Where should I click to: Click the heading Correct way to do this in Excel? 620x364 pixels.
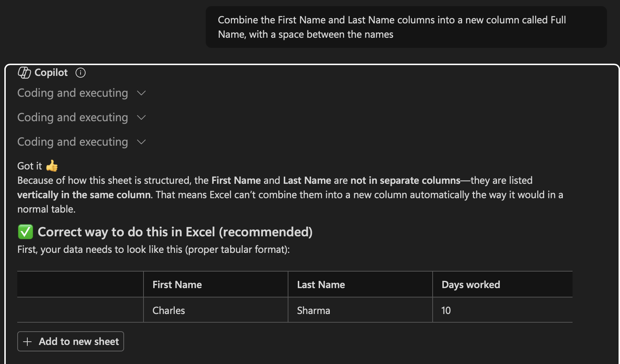tap(175, 232)
